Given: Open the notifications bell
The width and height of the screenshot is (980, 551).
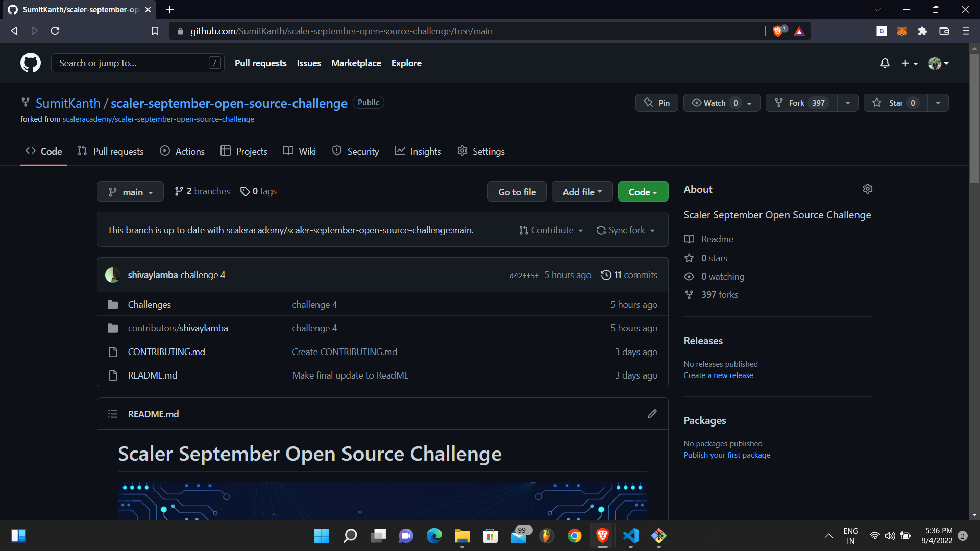Looking at the screenshot, I should pyautogui.click(x=885, y=63).
